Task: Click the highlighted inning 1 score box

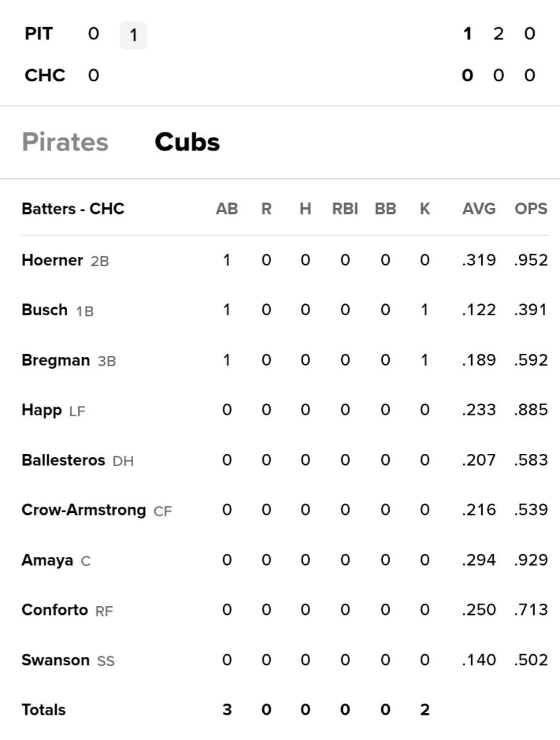Action: pyautogui.click(x=133, y=36)
